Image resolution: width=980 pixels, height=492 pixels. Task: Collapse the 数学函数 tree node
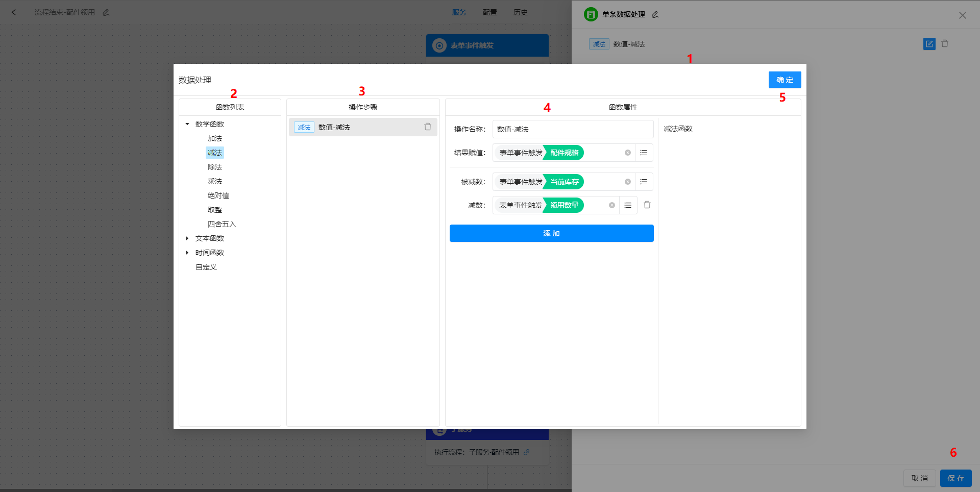pos(187,124)
